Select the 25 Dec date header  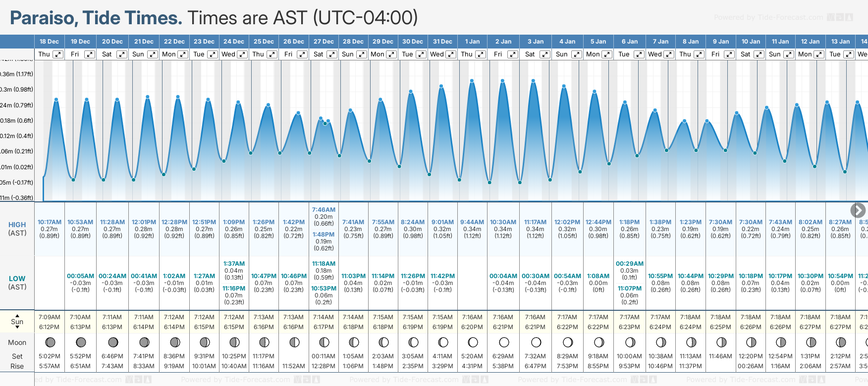click(x=264, y=42)
